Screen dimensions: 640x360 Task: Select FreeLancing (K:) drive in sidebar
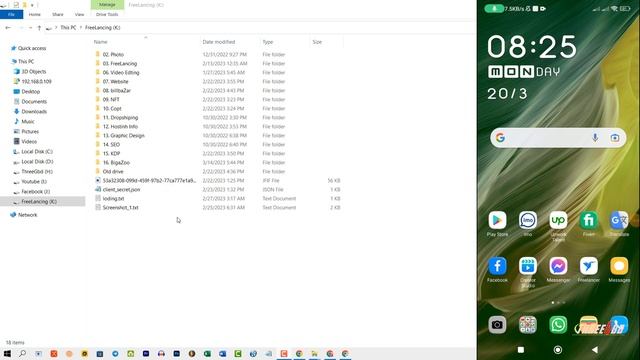[39, 201]
